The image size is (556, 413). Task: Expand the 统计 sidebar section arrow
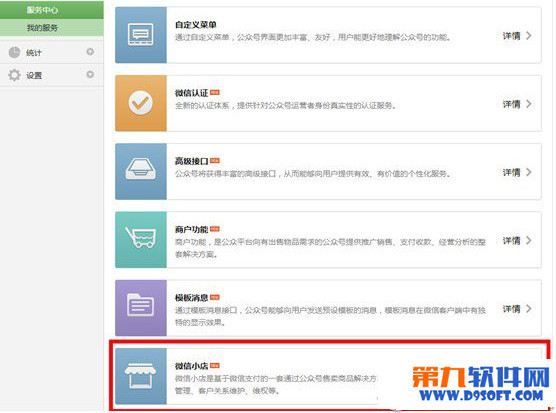click(x=90, y=52)
